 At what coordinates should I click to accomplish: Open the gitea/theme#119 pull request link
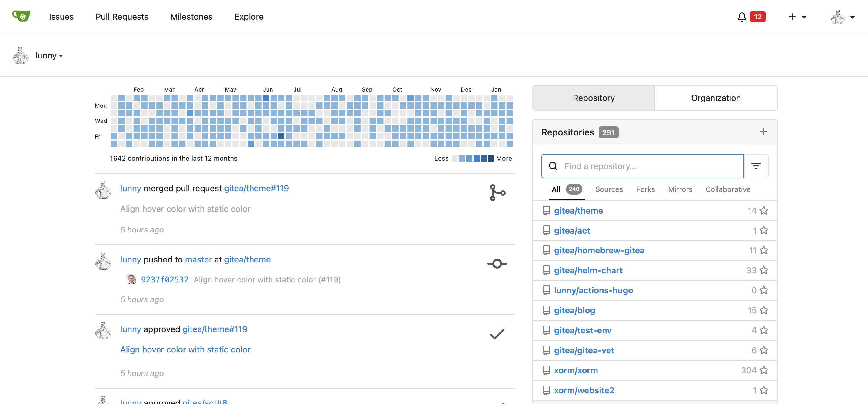256,188
